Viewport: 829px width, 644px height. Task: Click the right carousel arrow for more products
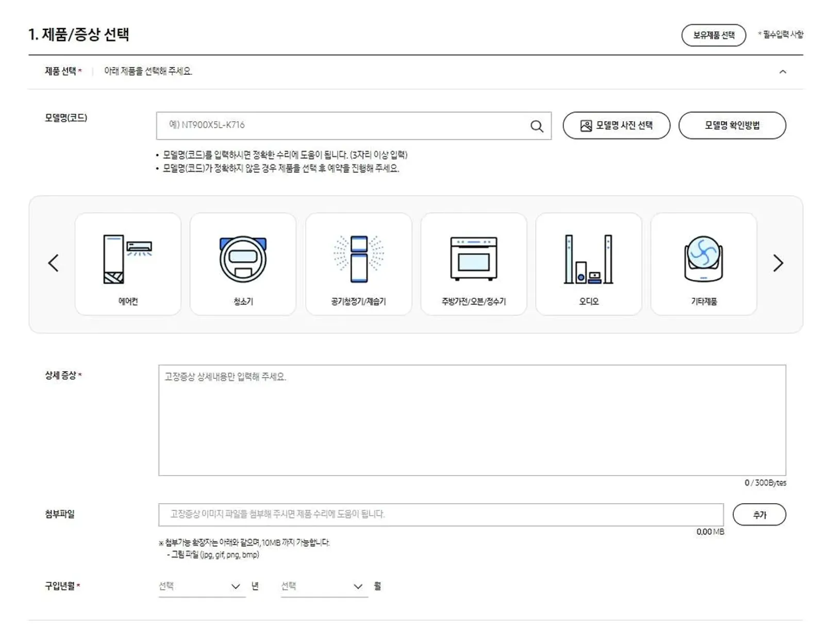[776, 263]
